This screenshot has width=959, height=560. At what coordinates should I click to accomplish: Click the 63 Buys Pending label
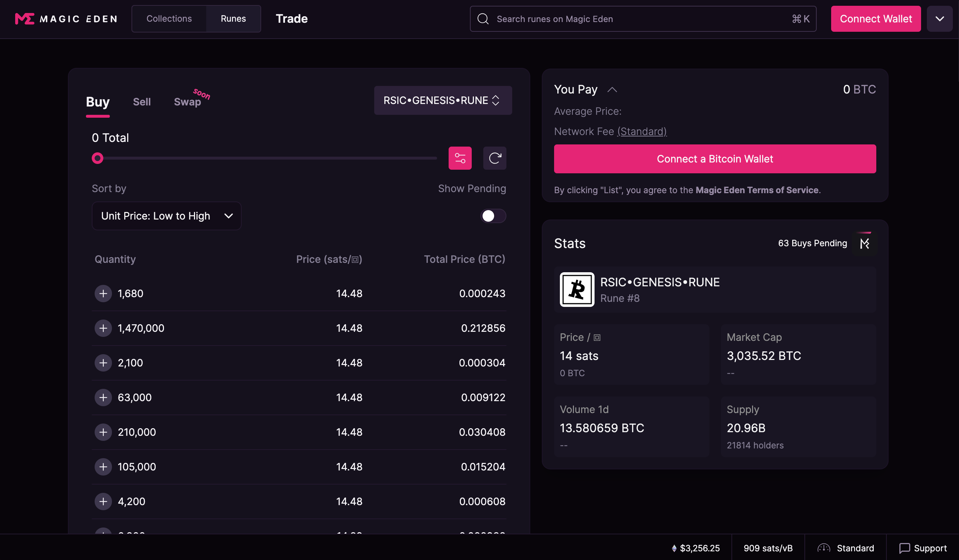coord(812,243)
